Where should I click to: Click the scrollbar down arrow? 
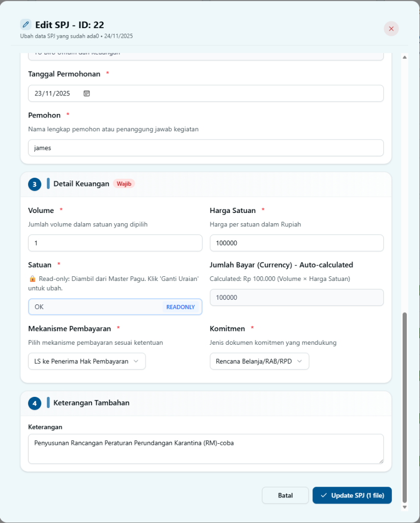(x=405, y=507)
